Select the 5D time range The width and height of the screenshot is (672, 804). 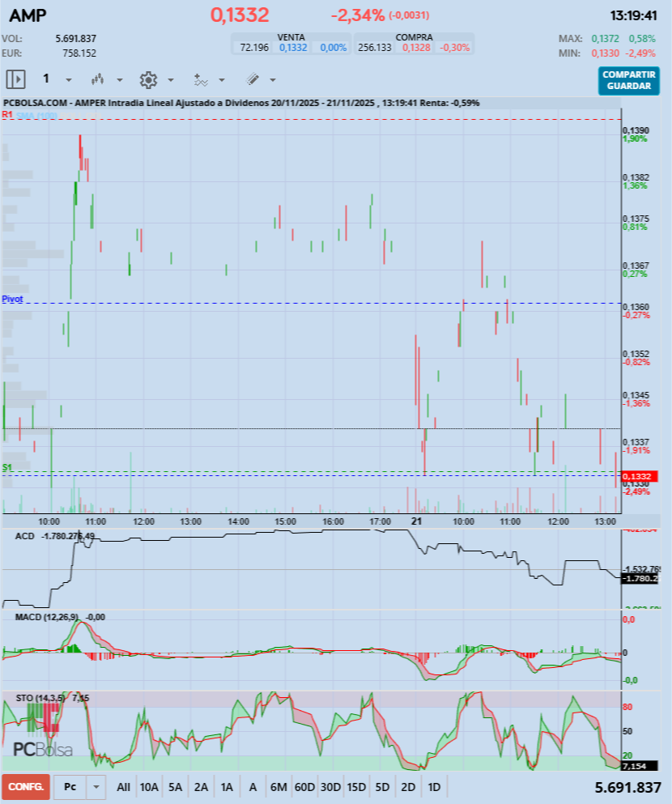coord(382,786)
